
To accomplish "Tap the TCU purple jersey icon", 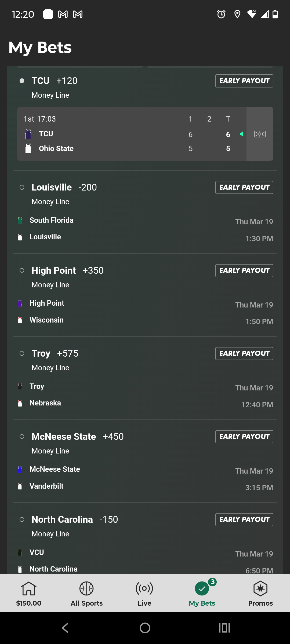I will pos(28,134).
